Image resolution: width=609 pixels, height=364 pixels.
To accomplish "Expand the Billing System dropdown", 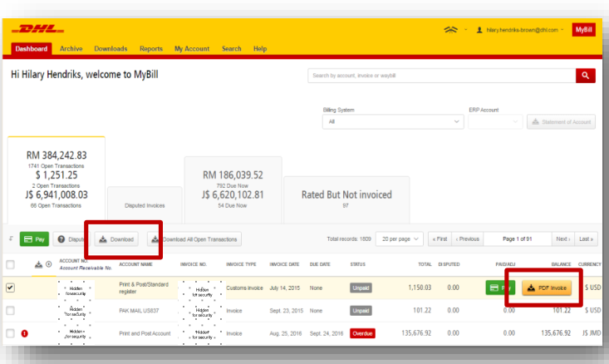I will coord(393,121).
